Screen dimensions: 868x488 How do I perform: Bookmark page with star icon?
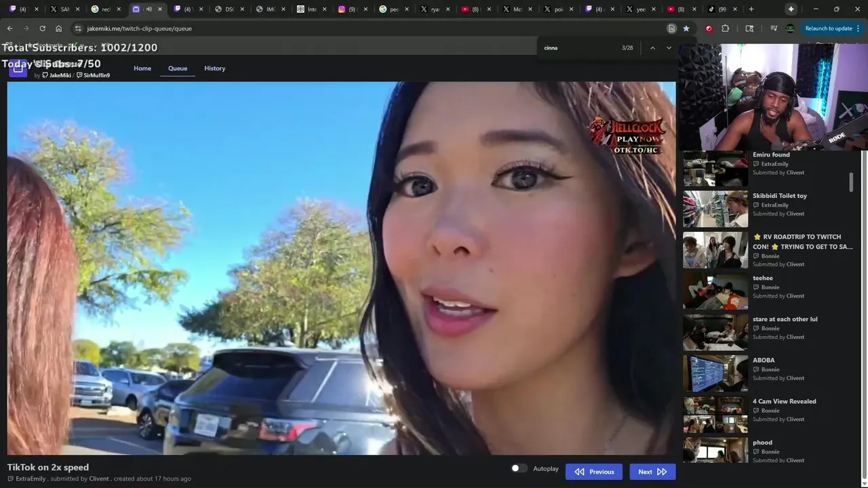point(686,28)
